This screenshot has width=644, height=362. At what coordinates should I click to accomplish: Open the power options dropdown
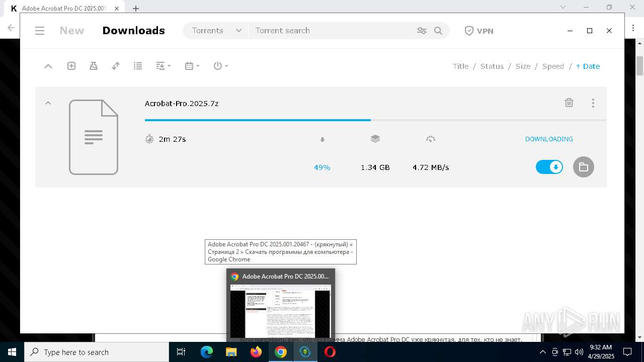coord(221,66)
